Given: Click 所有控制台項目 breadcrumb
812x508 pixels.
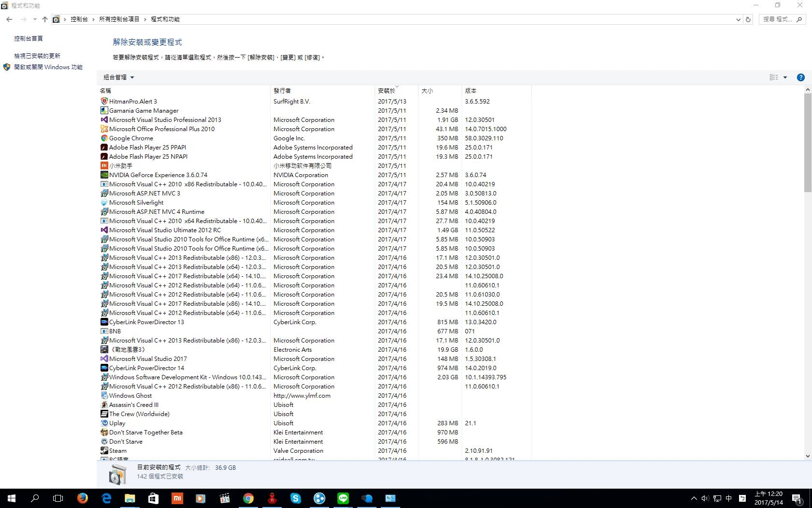Looking at the screenshot, I should tap(119, 19).
